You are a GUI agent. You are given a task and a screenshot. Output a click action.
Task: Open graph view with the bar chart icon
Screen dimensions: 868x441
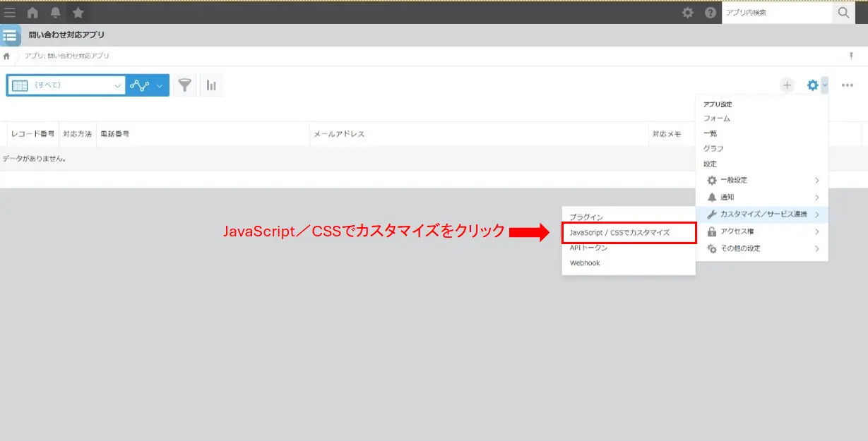tap(210, 85)
